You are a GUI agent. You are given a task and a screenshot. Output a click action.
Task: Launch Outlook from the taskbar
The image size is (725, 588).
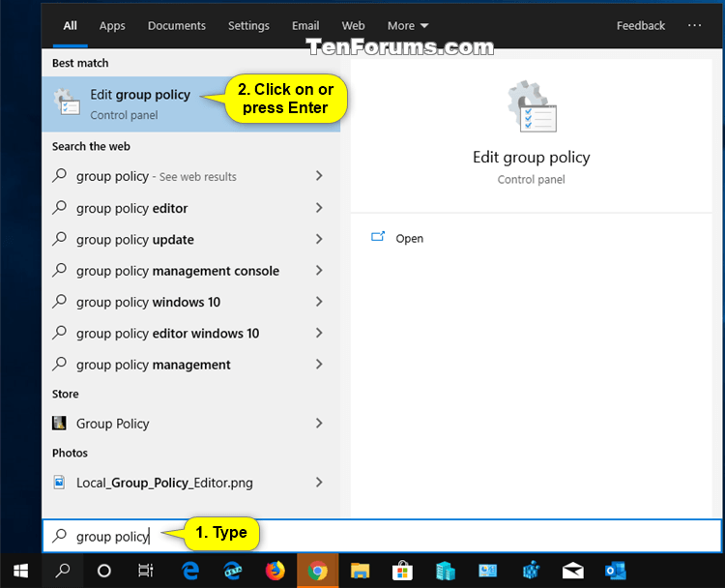(x=616, y=571)
